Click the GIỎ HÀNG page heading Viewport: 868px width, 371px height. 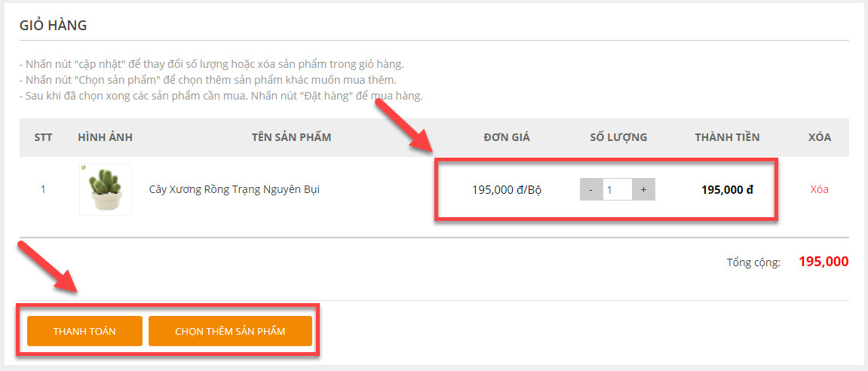(53, 26)
